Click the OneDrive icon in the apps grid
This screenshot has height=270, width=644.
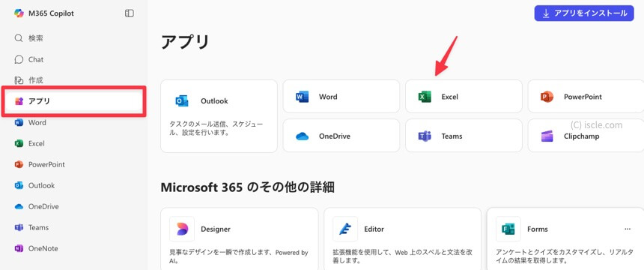coord(302,136)
